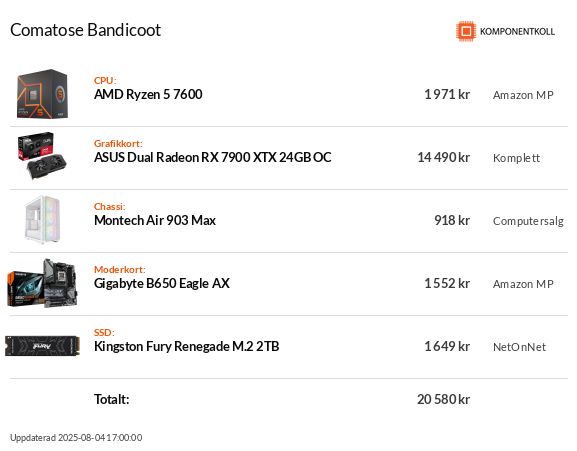
Task: Open the AMD Ryzen 5 7600 box image
Action: pyautogui.click(x=42, y=94)
